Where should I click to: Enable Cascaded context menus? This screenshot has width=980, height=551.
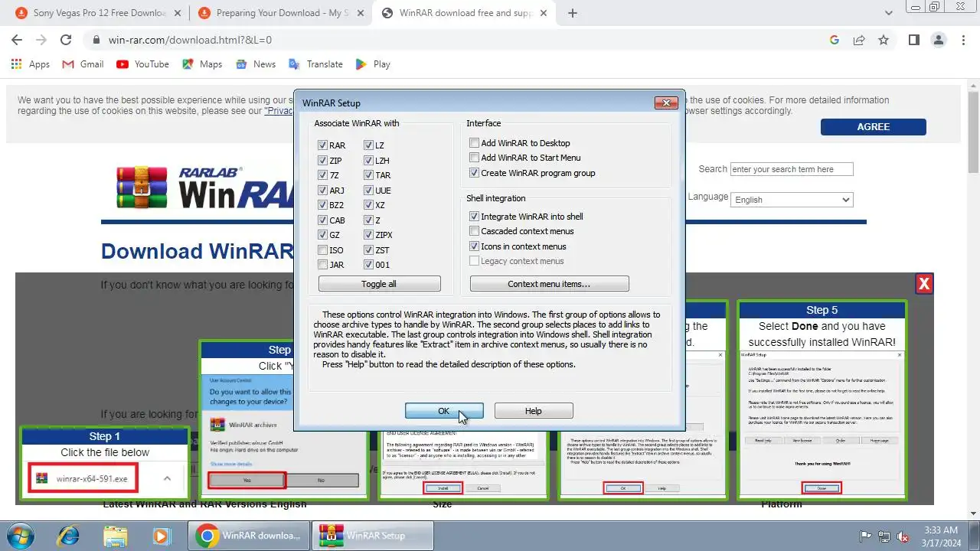(475, 231)
